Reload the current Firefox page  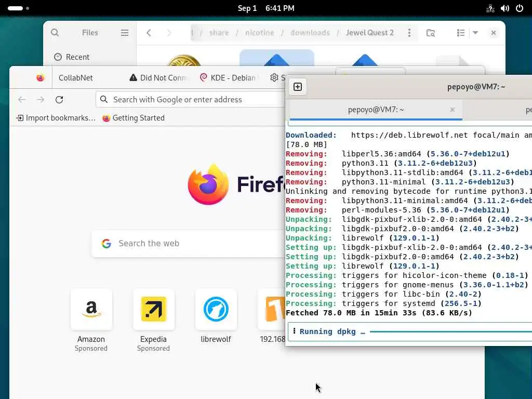[x=59, y=99]
